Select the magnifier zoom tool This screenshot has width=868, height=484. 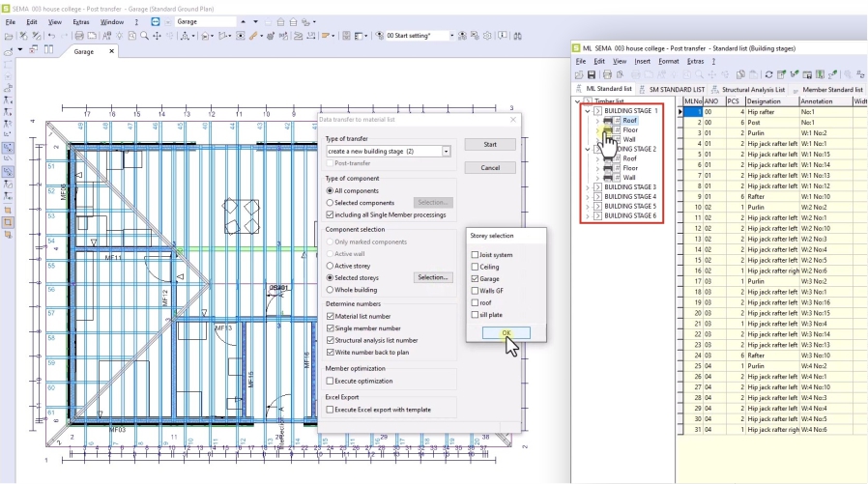143,36
